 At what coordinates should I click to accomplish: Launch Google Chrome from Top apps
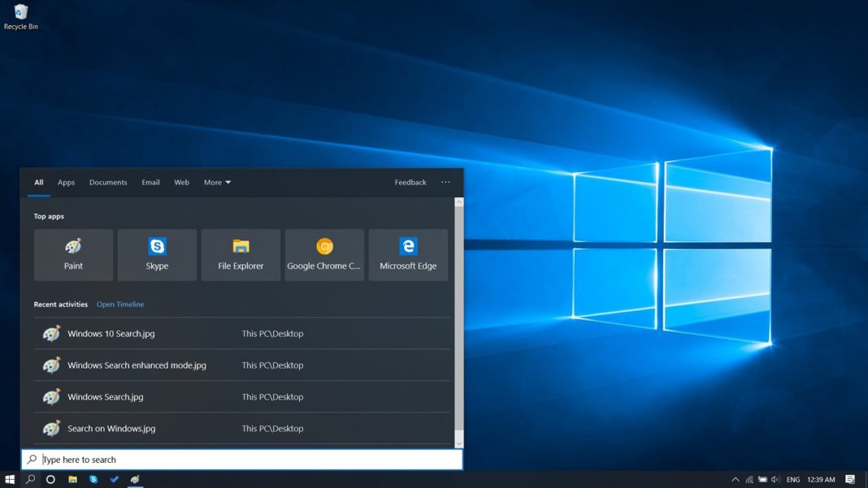point(324,254)
